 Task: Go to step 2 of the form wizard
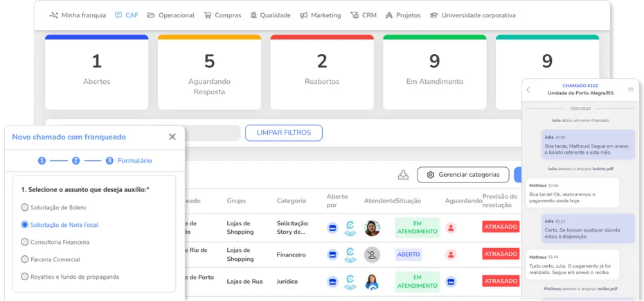pos(75,161)
